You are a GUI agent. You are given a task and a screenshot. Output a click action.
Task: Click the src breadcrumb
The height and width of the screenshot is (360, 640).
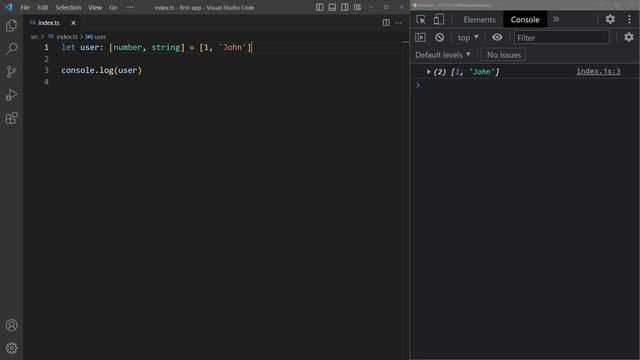pyautogui.click(x=34, y=37)
